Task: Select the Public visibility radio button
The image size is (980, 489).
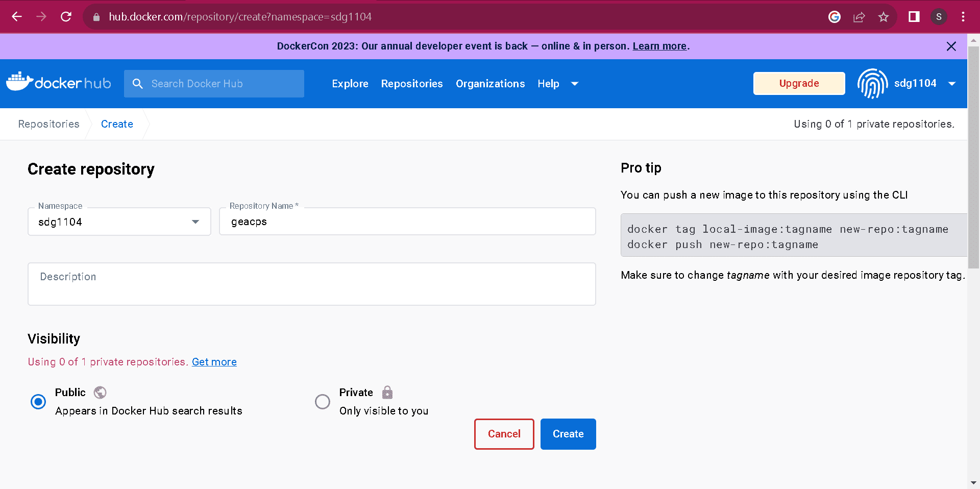Action: pos(38,402)
